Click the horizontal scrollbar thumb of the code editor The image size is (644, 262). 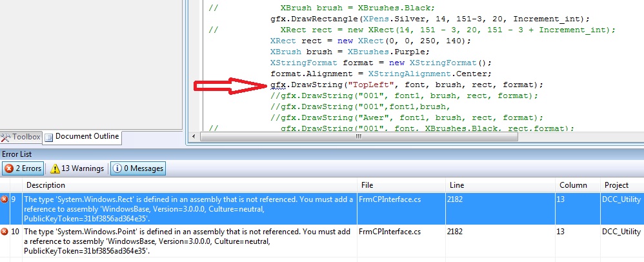click(358, 136)
